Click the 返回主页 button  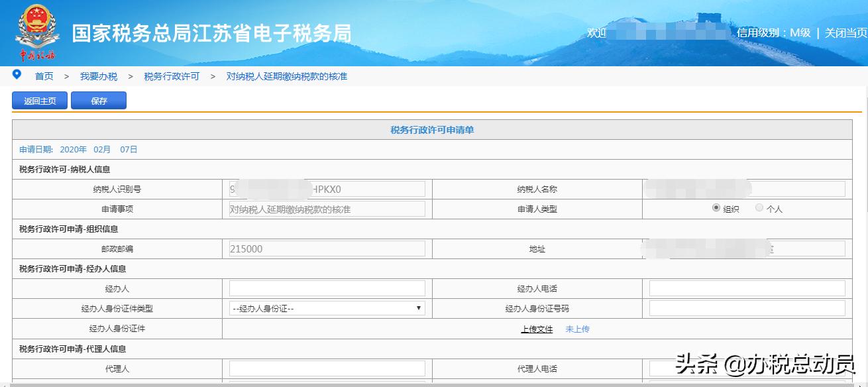(x=39, y=100)
